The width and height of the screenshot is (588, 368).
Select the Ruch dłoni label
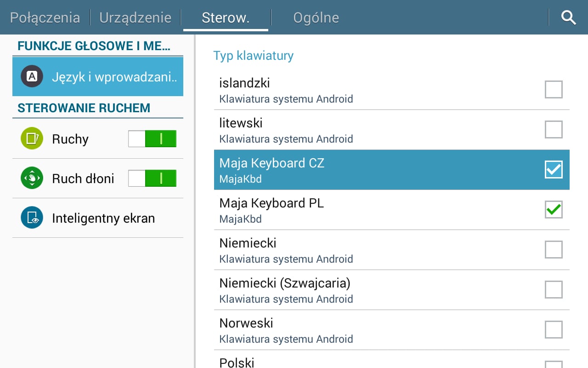pos(83,178)
